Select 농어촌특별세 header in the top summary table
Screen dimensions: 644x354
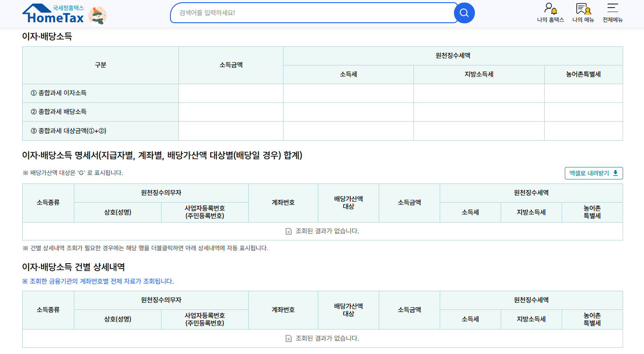point(583,74)
